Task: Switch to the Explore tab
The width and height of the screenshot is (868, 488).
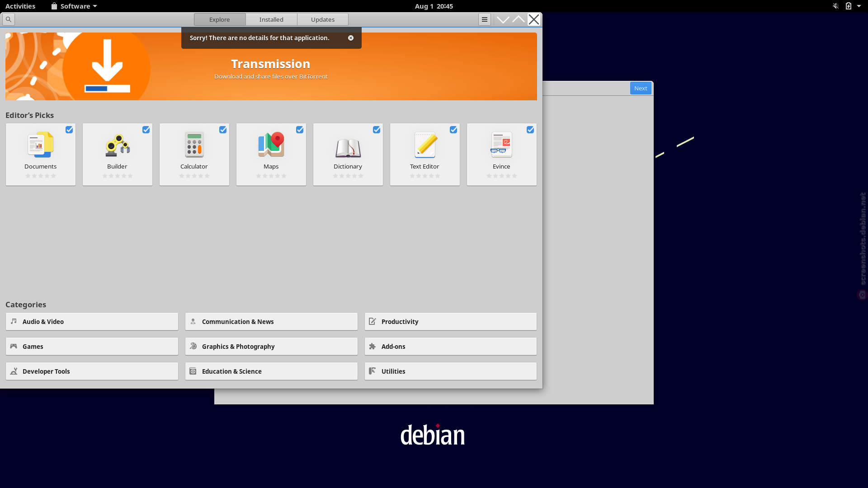Action: click(220, 19)
